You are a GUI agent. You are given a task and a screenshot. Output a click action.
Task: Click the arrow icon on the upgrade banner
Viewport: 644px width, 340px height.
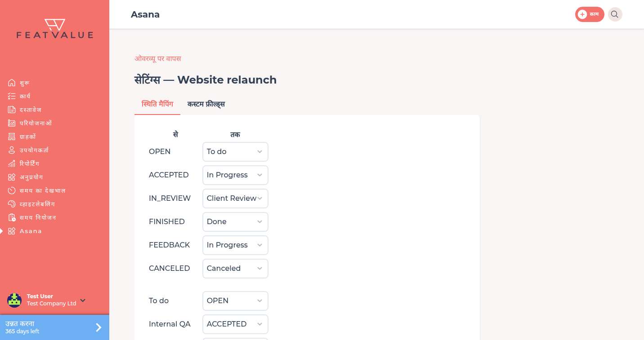(98, 327)
